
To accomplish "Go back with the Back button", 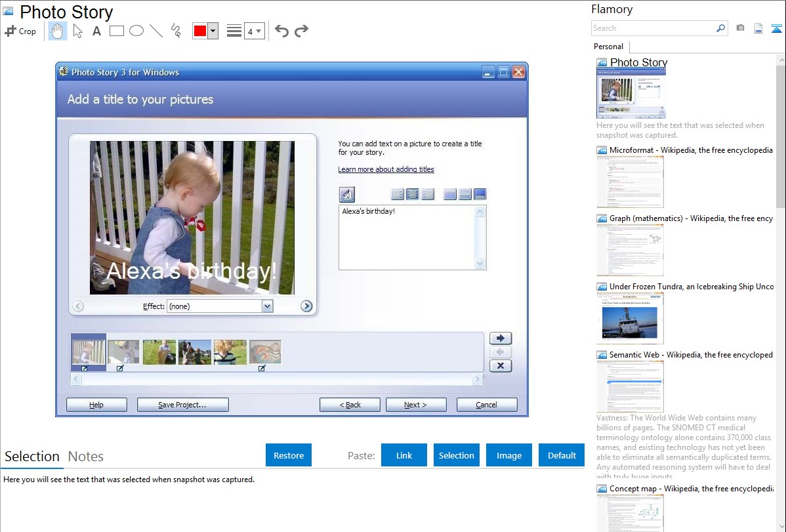I will point(350,405).
